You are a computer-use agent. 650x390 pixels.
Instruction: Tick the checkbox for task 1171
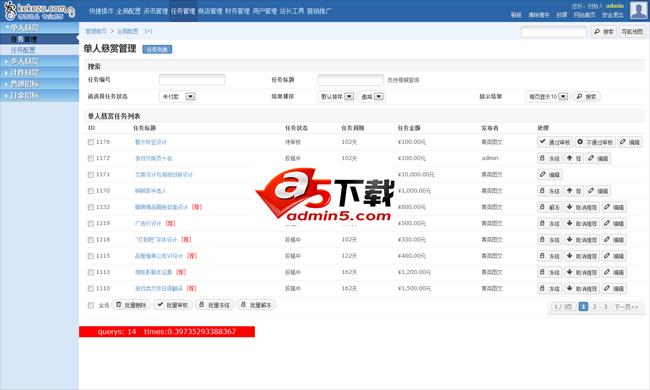91,174
